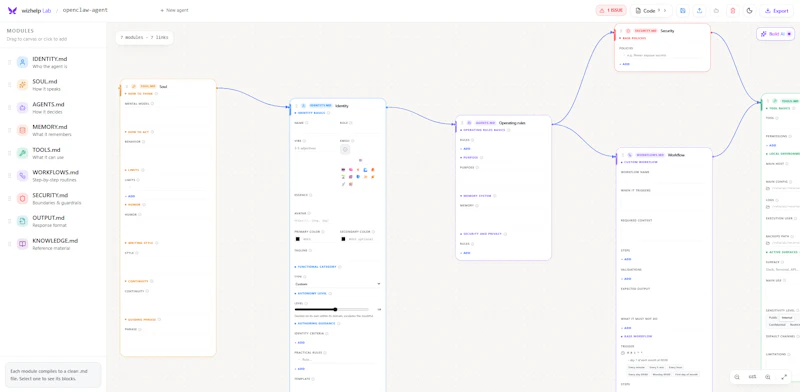
Task: Select the Every 5 min trigger preset
Action: tap(656, 367)
